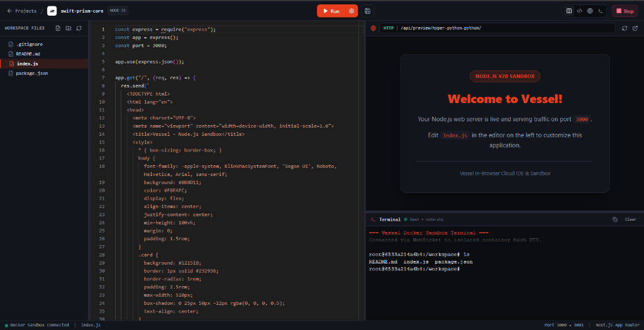Run the project with the Run button

point(331,11)
